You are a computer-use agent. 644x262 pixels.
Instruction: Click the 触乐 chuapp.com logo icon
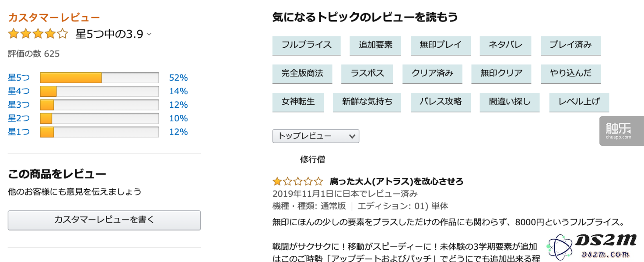pyautogui.click(x=621, y=130)
